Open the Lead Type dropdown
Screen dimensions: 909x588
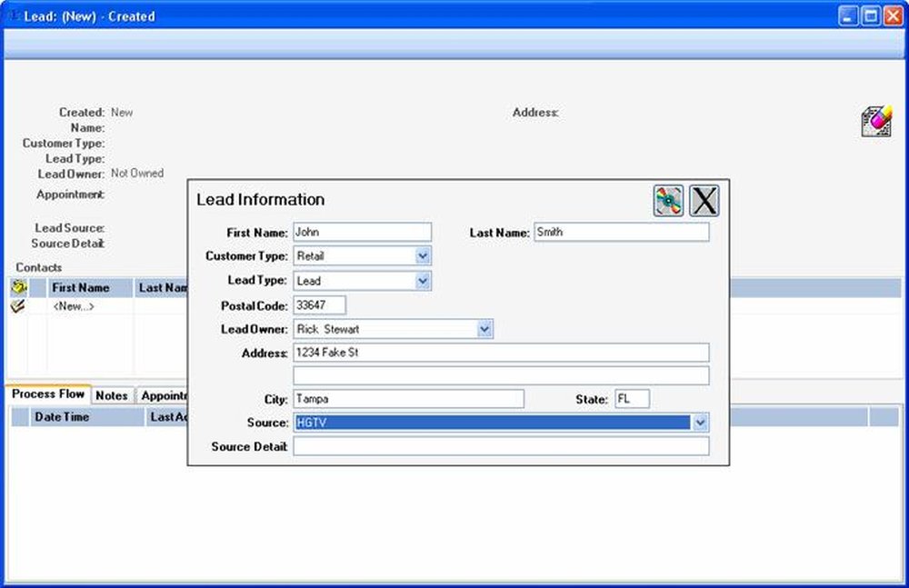coord(424,281)
